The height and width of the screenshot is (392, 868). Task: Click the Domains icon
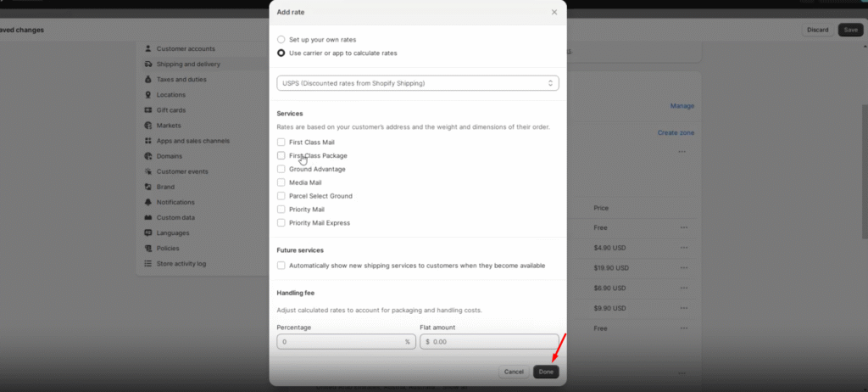(147, 156)
